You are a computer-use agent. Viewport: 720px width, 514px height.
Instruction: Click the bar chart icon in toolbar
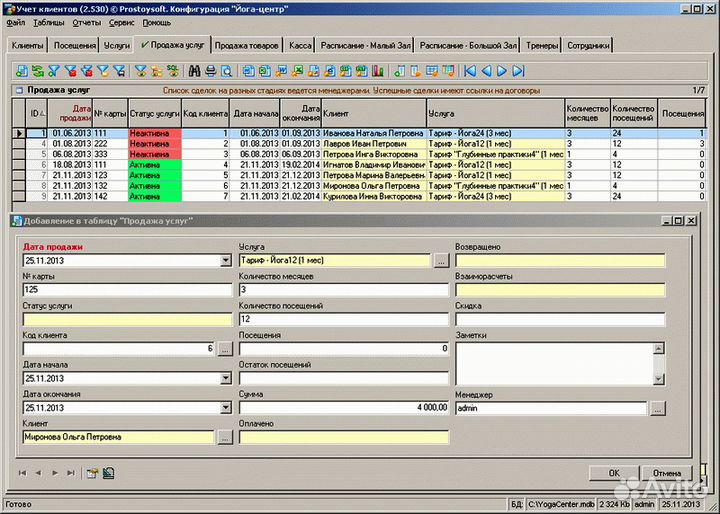click(377, 71)
